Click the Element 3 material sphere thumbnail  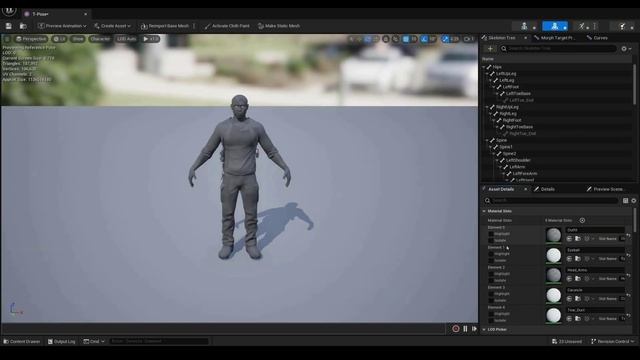click(x=553, y=295)
